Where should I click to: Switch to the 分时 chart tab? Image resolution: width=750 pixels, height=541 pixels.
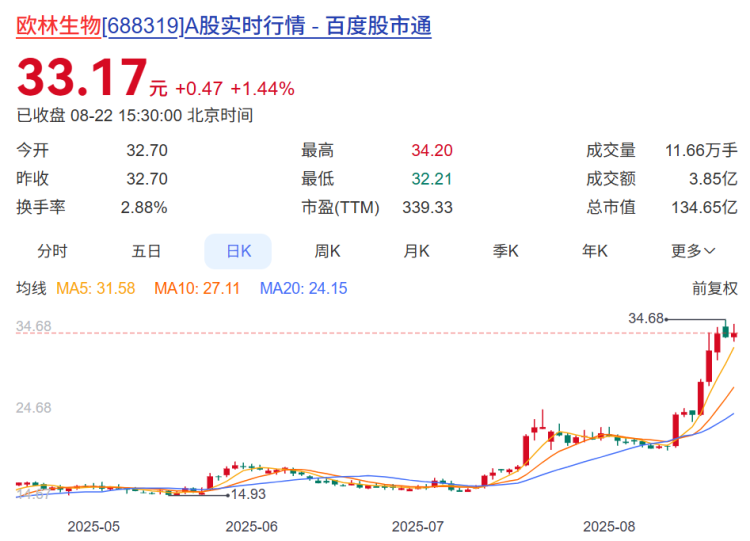click(x=52, y=251)
